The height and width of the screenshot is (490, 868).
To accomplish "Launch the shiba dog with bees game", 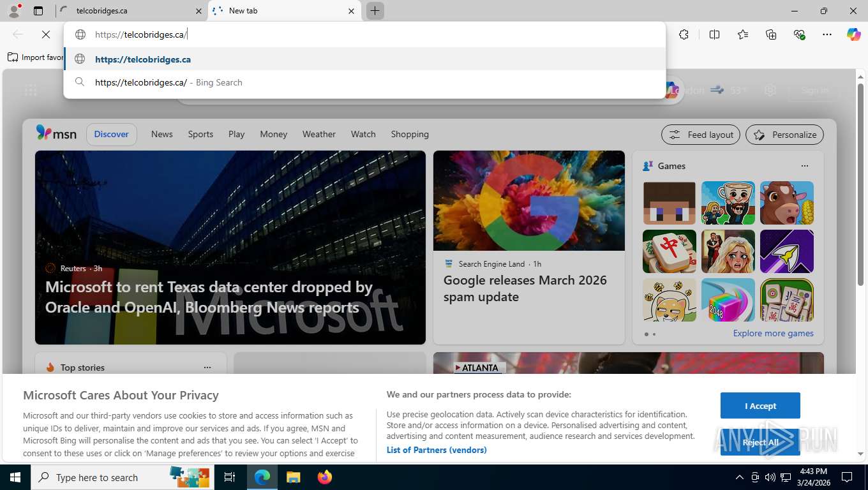I will (x=670, y=300).
